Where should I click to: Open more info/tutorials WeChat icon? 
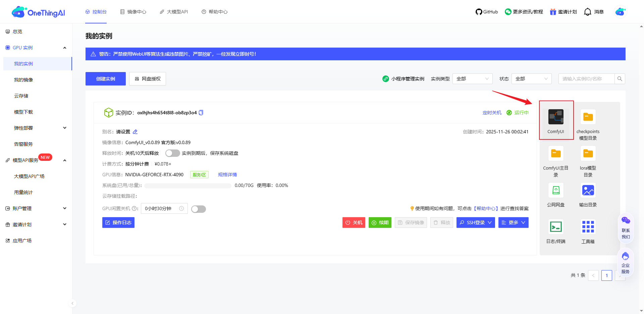[508, 12]
